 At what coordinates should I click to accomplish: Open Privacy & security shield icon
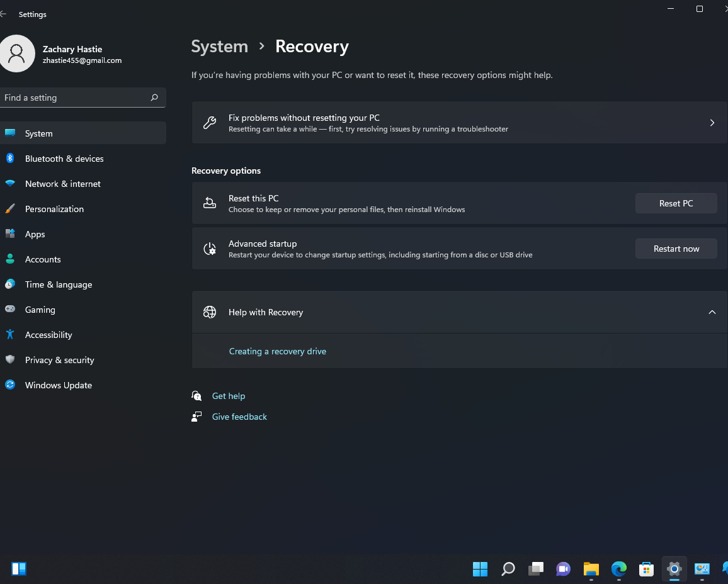tap(11, 360)
